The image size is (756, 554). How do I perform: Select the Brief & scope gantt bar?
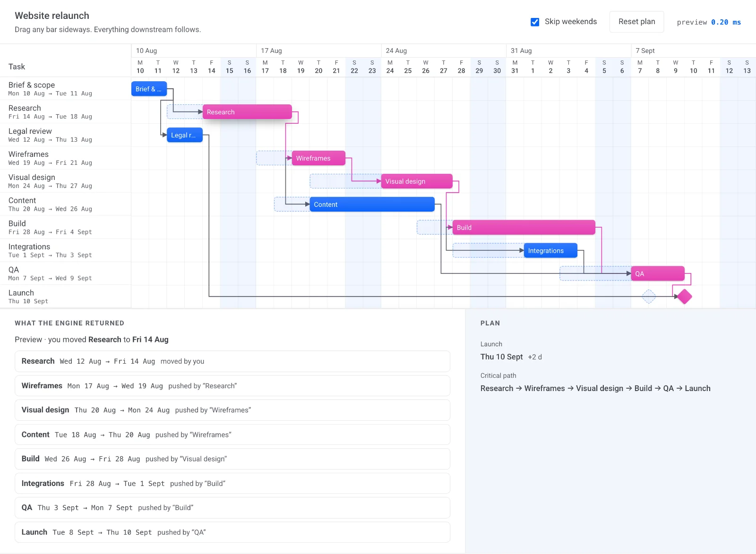coord(149,89)
